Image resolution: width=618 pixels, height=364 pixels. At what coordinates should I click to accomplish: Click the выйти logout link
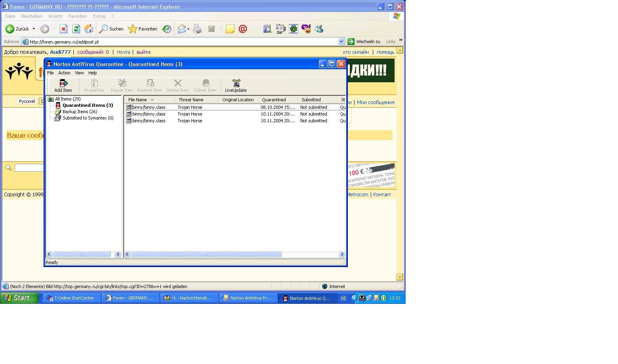[143, 52]
